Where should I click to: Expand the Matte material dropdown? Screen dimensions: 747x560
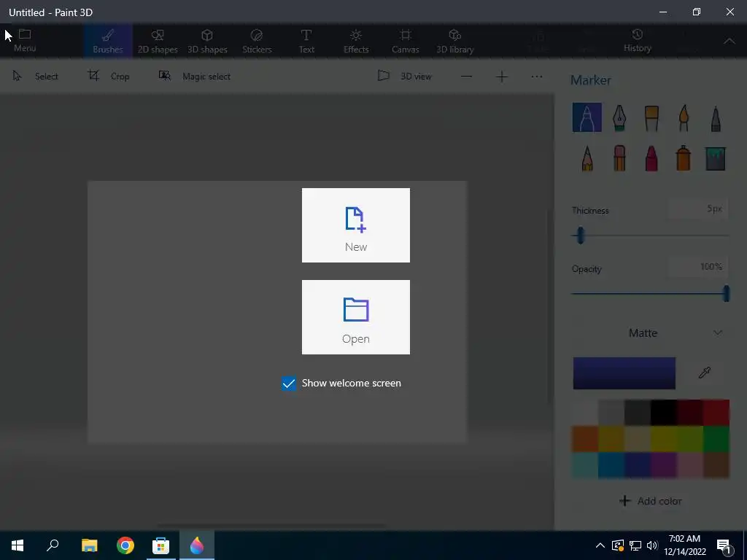coord(650,332)
